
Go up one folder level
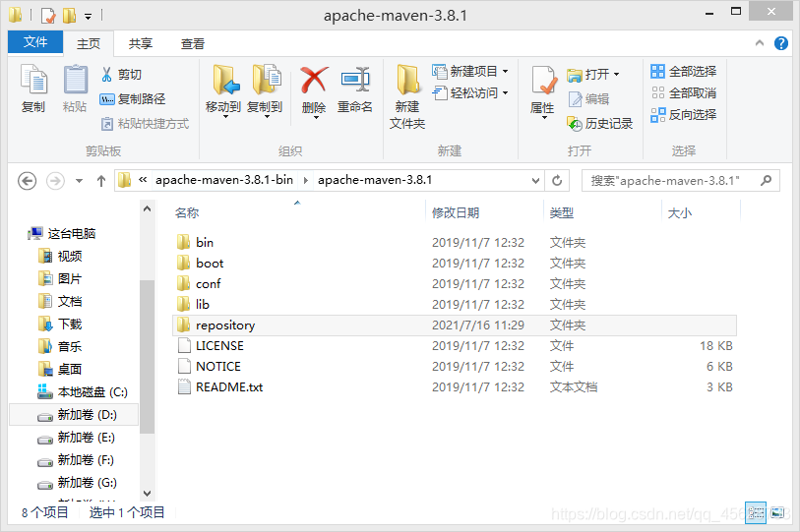point(101,181)
